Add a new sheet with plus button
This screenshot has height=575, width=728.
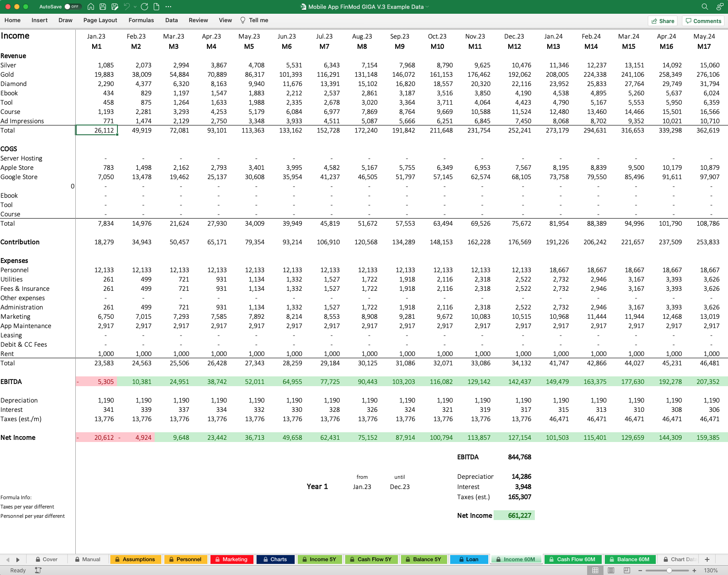coord(707,559)
